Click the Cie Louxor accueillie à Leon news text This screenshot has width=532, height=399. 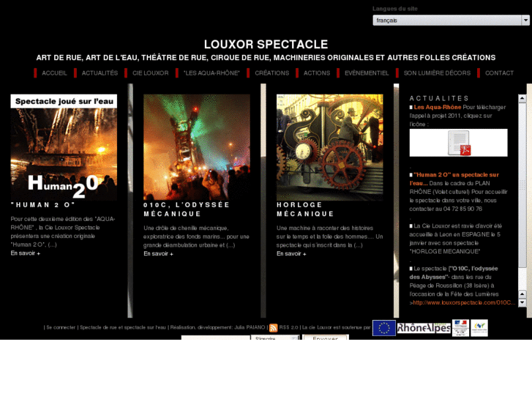tap(455, 239)
